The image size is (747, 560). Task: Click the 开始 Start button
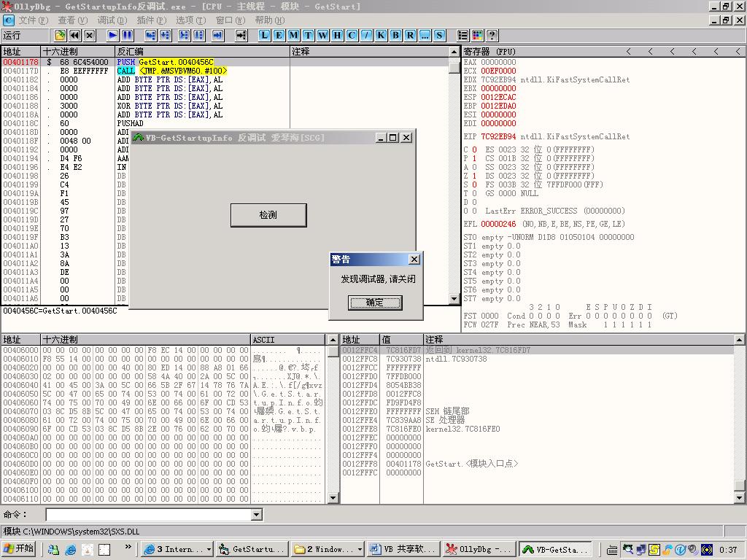(19, 548)
